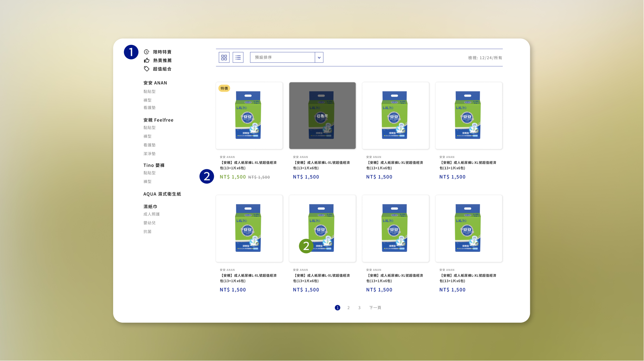Open 限時特賣 limited-time sale link

click(x=162, y=52)
